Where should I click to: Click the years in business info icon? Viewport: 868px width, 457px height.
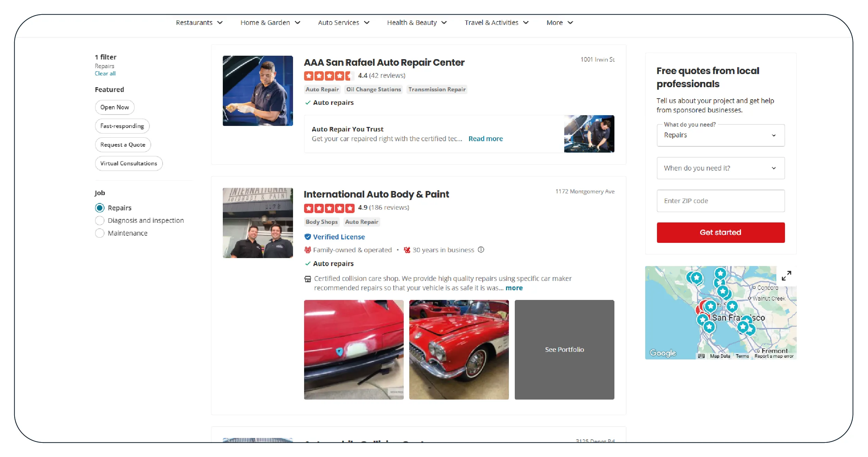coord(481,250)
